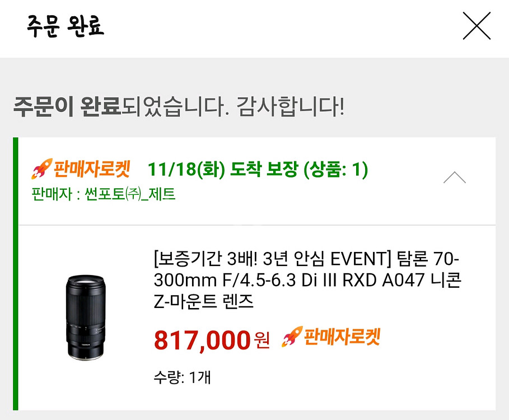509x420 pixels.
Task: Click the orange 판매자로켓 header badge text
Action: [92, 169]
